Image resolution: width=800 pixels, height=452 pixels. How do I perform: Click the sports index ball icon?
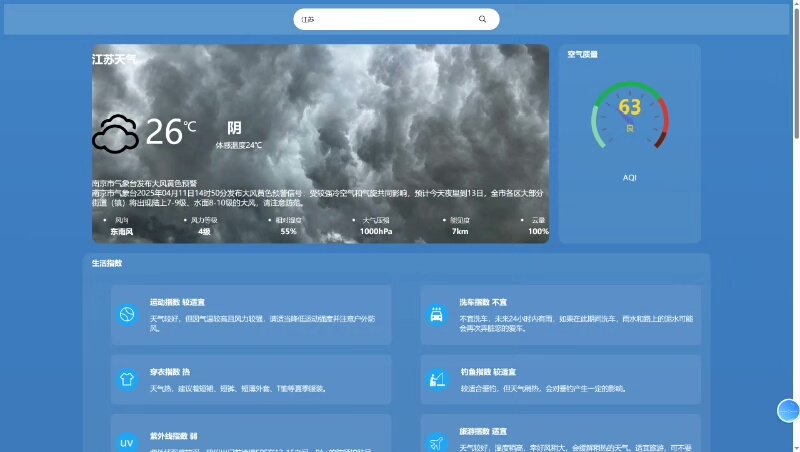127,315
